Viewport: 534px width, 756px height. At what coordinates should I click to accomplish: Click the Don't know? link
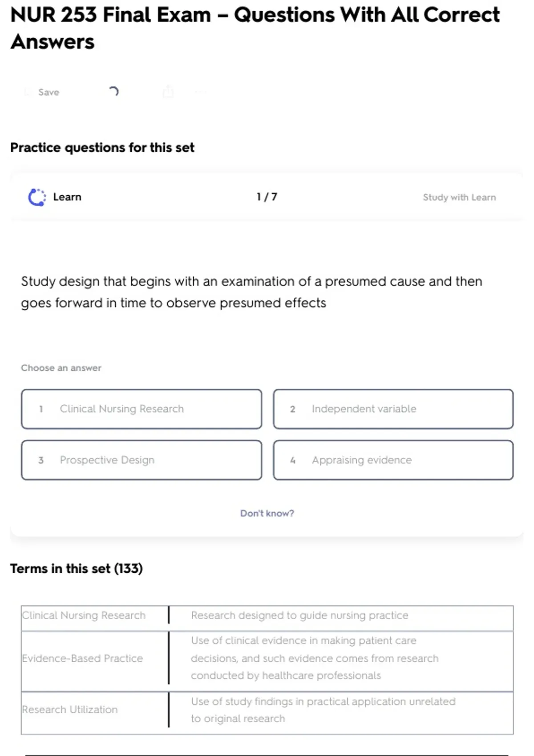click(x=267, y=513)
